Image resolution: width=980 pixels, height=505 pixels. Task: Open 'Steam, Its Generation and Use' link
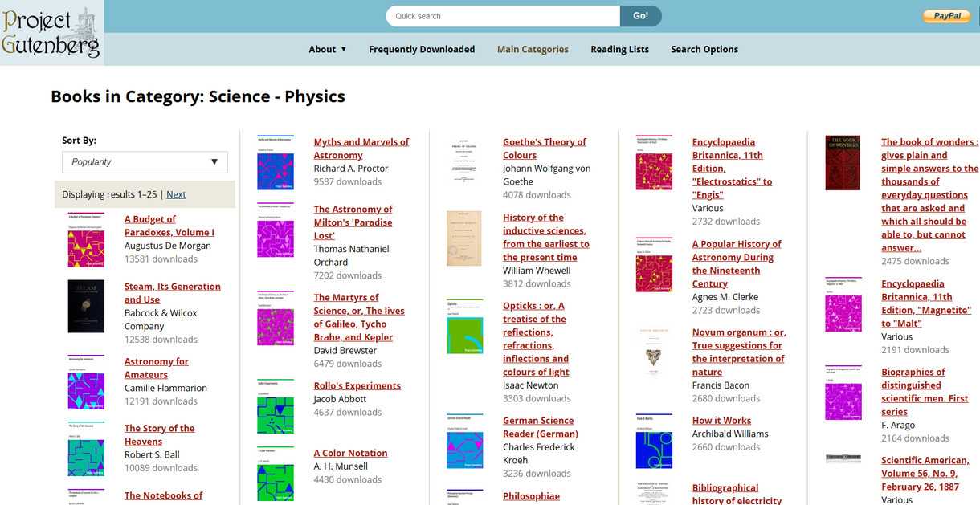coord(173,293)
